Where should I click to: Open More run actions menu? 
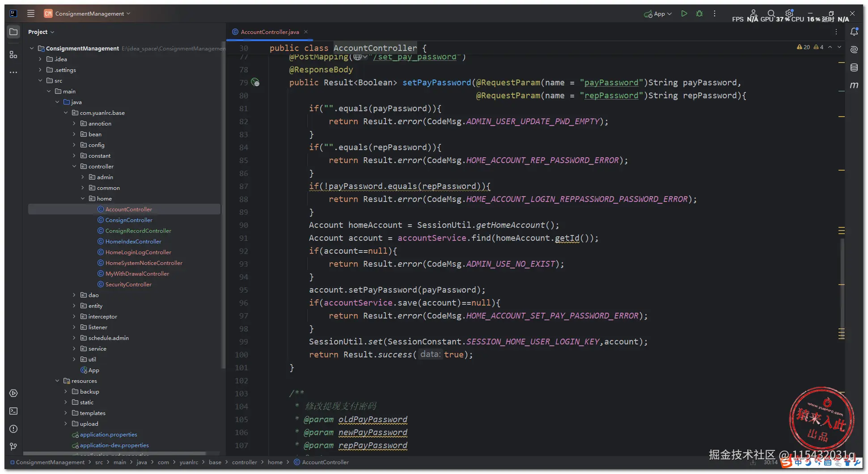(715, 13)
